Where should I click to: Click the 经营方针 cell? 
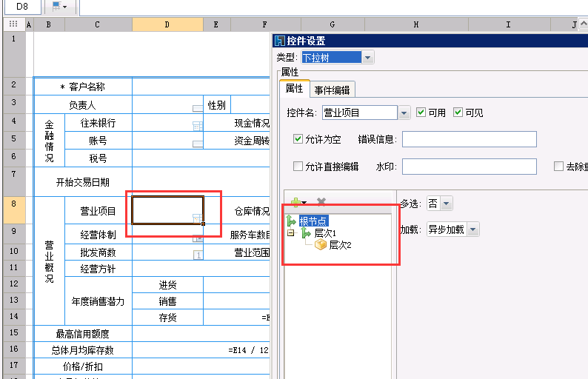[98, 269]
